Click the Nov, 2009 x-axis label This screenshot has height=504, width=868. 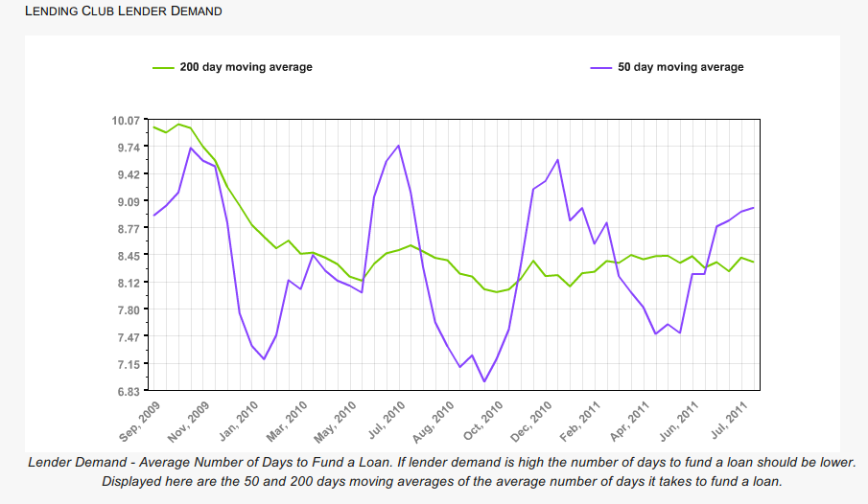point(188,422)
